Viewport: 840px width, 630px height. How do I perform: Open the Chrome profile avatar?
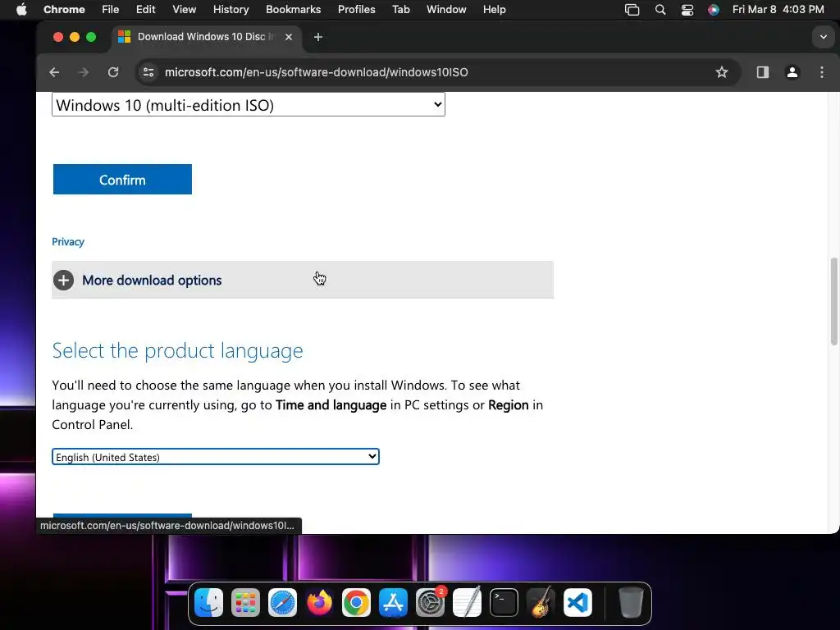click(x=792, y=72)
